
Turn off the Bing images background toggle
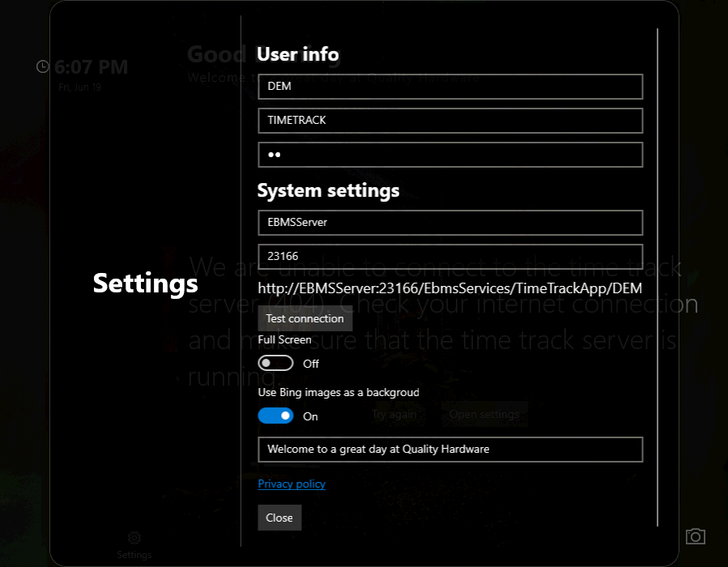click(x=275, y=416)
